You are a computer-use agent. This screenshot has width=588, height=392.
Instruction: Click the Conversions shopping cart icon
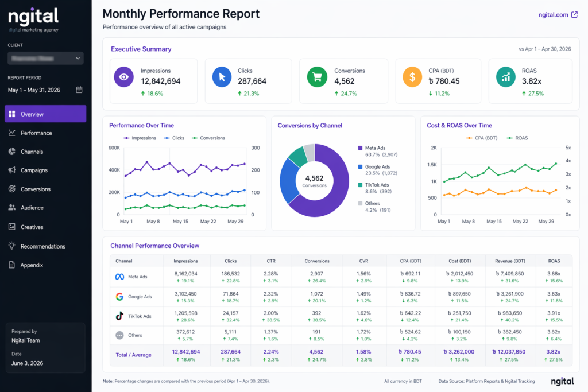[x=316, y=76]
